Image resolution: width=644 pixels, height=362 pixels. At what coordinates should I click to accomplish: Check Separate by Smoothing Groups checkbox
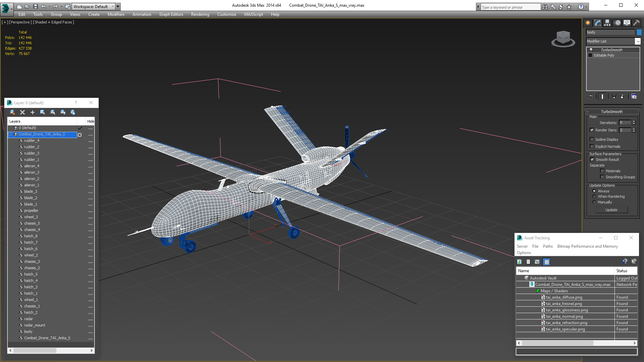tap(602, 177)
